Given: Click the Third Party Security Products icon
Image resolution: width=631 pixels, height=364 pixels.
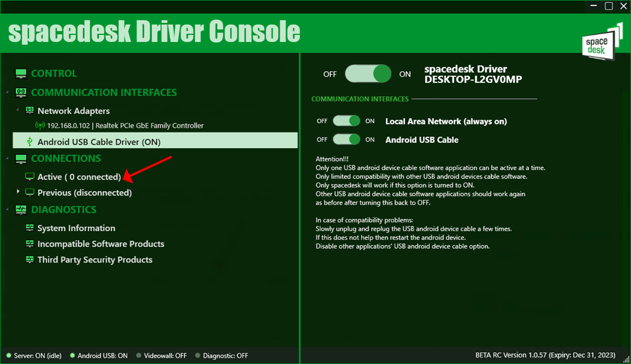Looking at the screenshot, I should 30,260.
